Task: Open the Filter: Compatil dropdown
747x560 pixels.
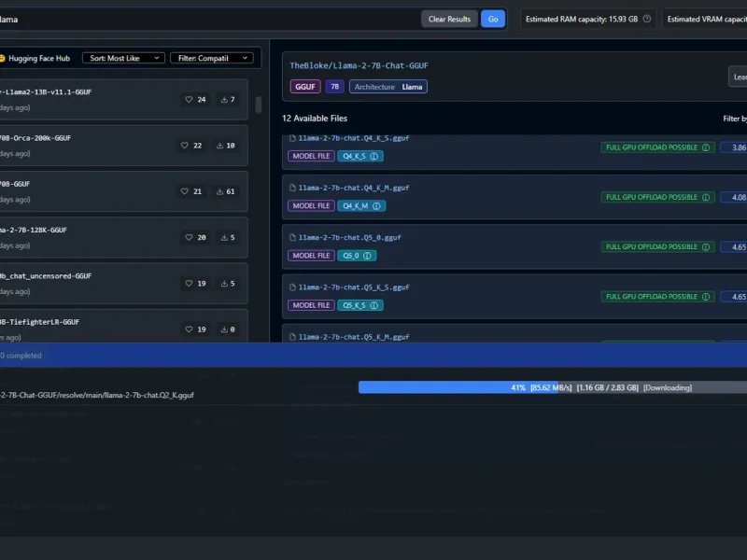Action: (x=212, y=58)
